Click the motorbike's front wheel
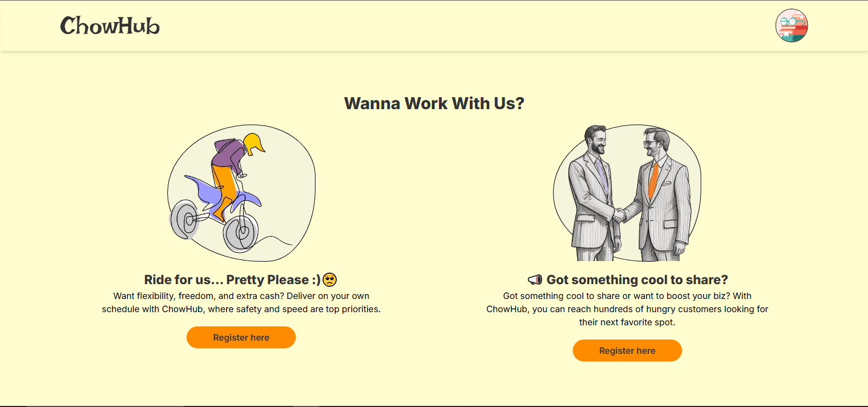 [240, 232]
